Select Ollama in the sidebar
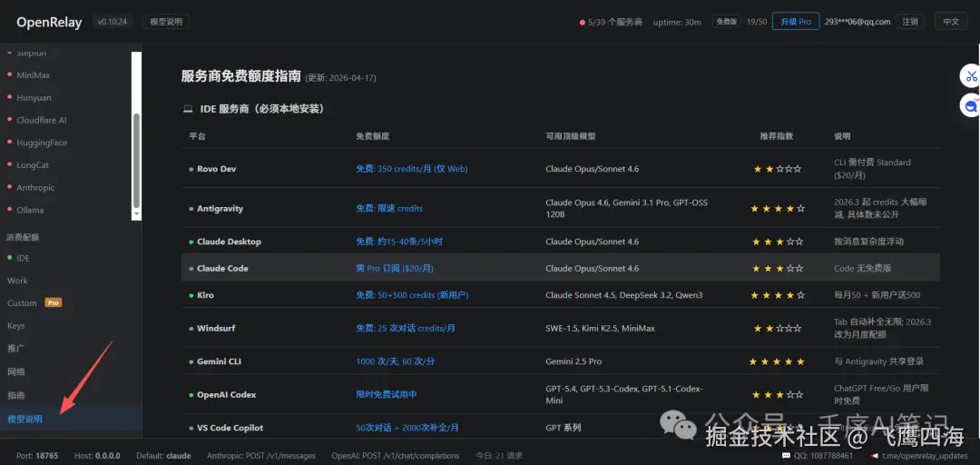Viewport: 980px width, 465px height. pyautogui.click(x=30, y=211)
